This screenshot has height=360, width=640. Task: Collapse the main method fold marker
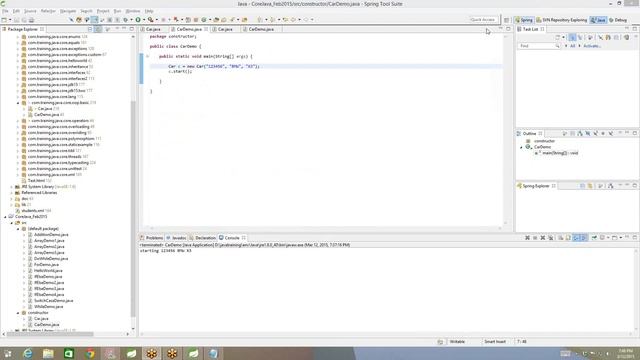pyautogui.click(x=147, y=56)
